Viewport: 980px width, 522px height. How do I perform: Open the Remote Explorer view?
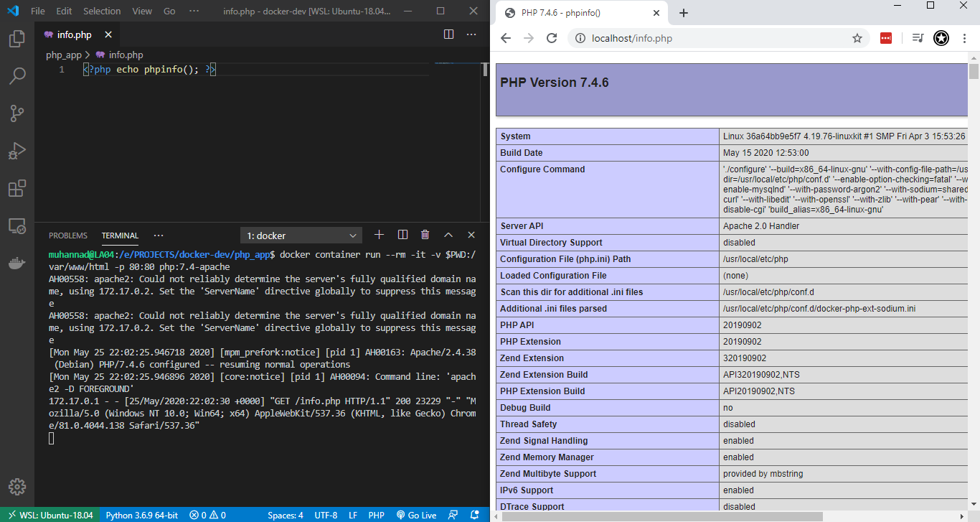(x=17, y=225)
